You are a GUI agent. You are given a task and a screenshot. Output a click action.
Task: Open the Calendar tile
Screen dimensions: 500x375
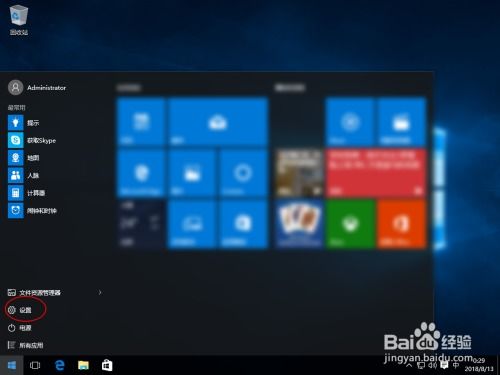pyautogui.click(x=141, y=122)
